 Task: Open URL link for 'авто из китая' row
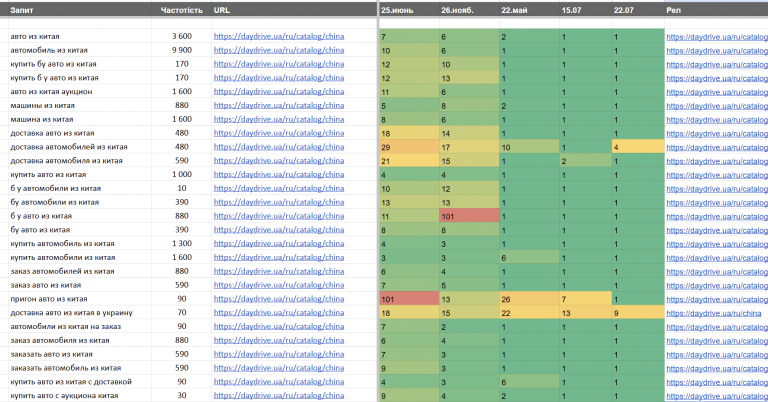(x=279, y=36)
